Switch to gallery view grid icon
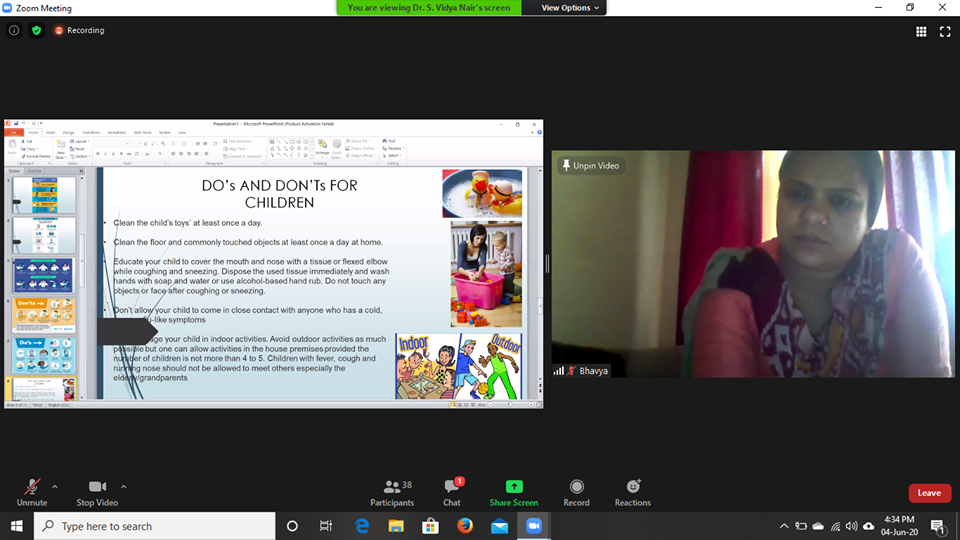 (x=921, y=31)
